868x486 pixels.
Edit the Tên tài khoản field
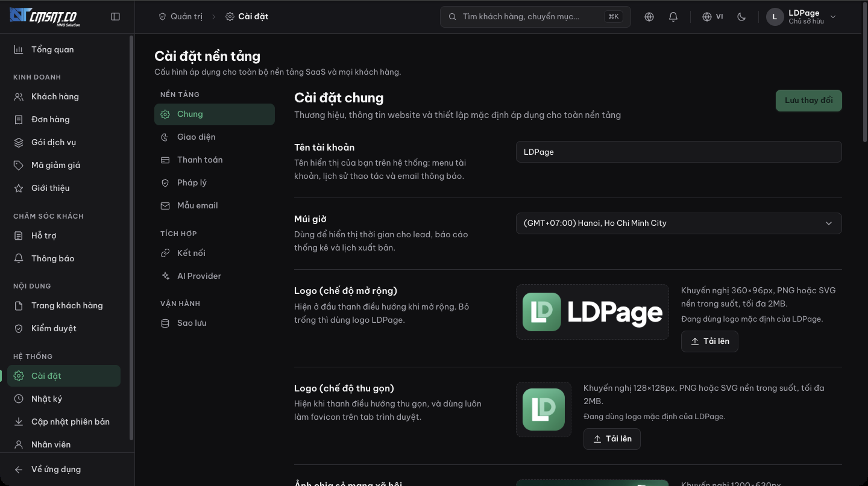tap(679, 152)
